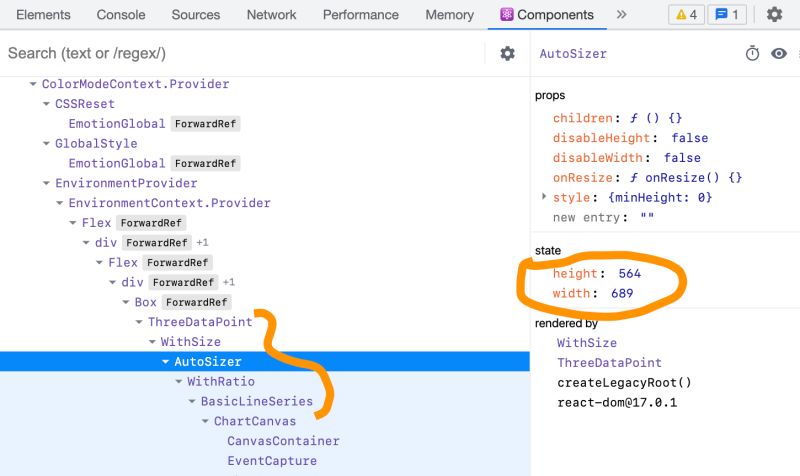Click createLegacyRoot() in rendered by
Image resolution: width=800 pixels, height=476 pixels.
(x=624, y=383)
